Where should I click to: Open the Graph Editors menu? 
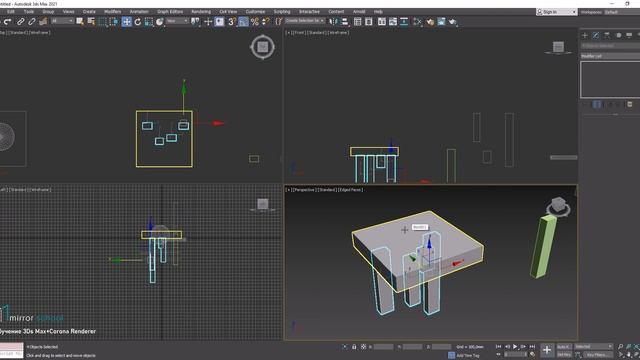(170, 12)
